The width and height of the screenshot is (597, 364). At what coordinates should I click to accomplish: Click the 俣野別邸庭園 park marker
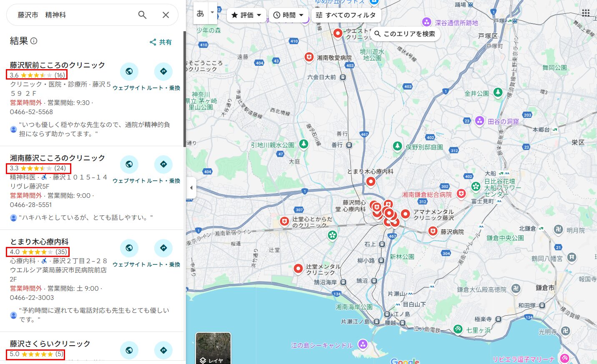(x=397, y=146)
